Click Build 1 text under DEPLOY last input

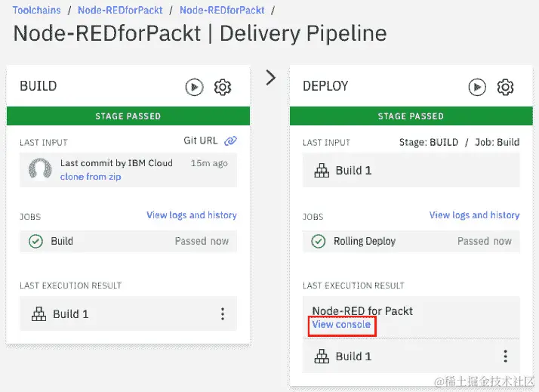point(354,171)
